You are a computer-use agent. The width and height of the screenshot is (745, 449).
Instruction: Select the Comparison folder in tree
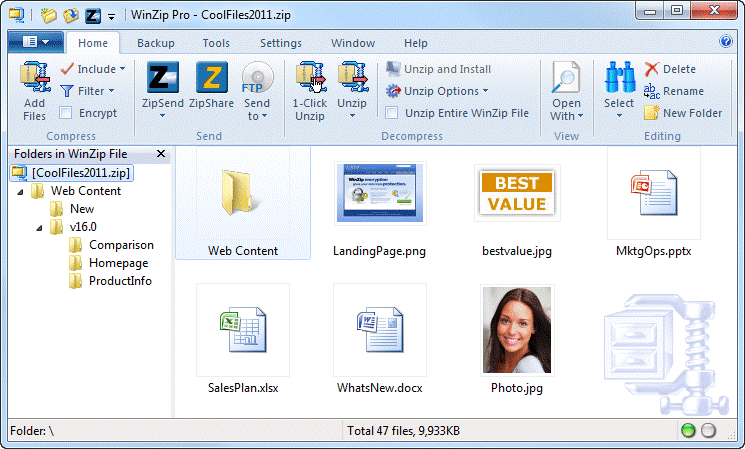coord(120,245)
